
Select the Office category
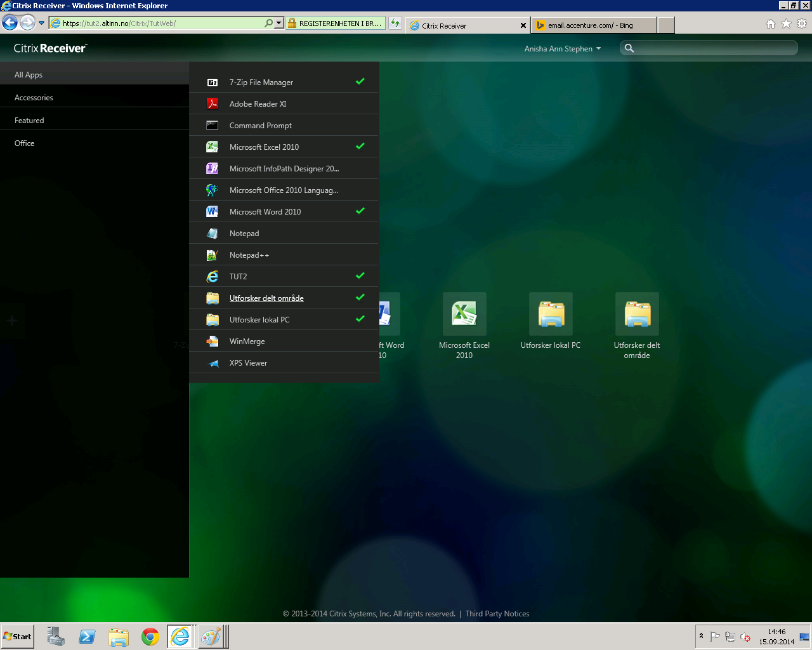(x=95, y=143)
